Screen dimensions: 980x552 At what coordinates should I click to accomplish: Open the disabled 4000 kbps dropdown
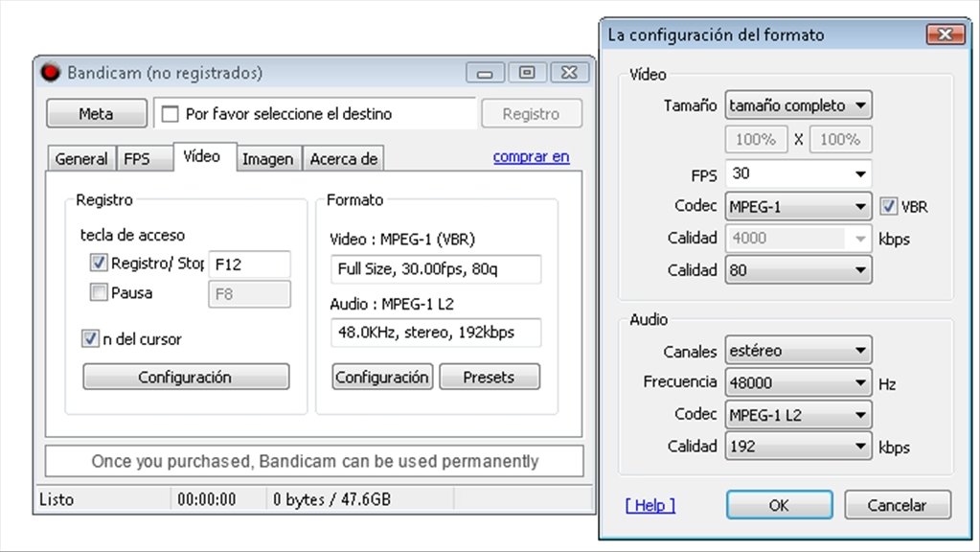point(798,239)
